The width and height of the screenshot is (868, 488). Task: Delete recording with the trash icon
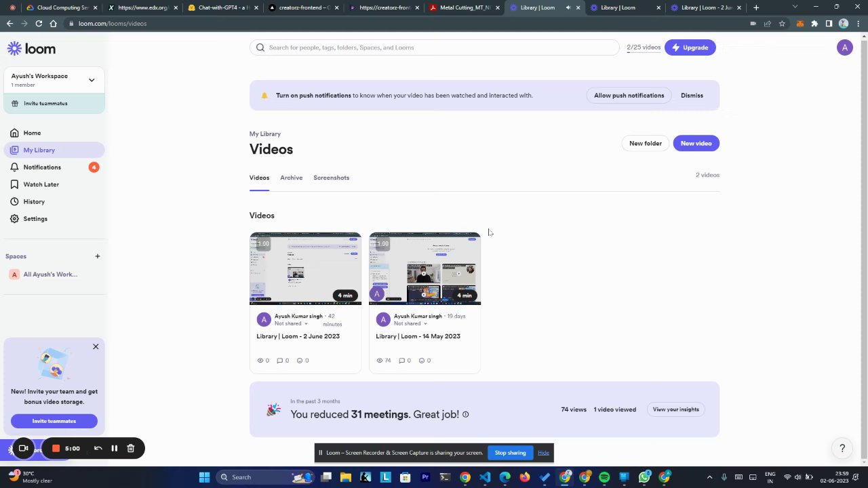pyautogui.click(x=131, y=448)
